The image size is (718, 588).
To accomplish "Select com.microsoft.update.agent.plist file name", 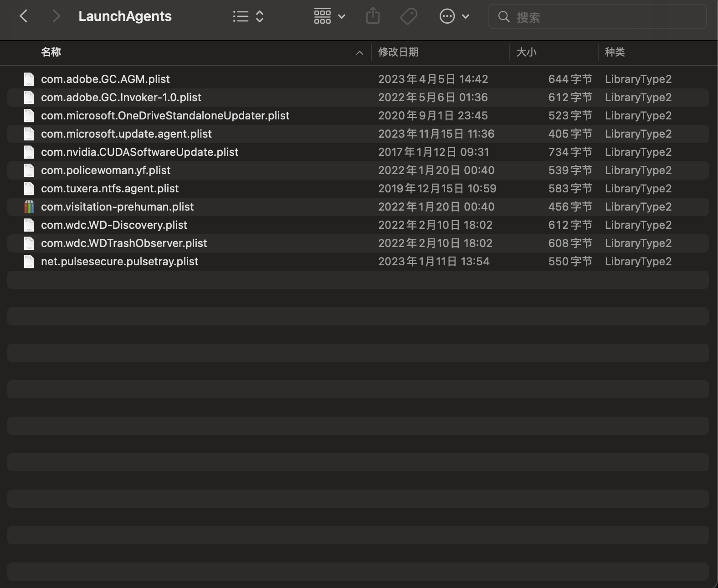I will [x=126, y=134].
